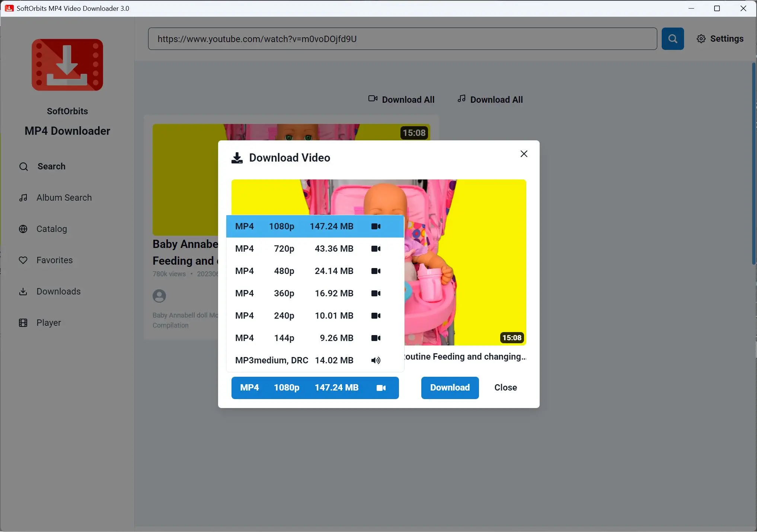Close the Download Video dialog with X
The image size is (757, 532).
(524, 154)
